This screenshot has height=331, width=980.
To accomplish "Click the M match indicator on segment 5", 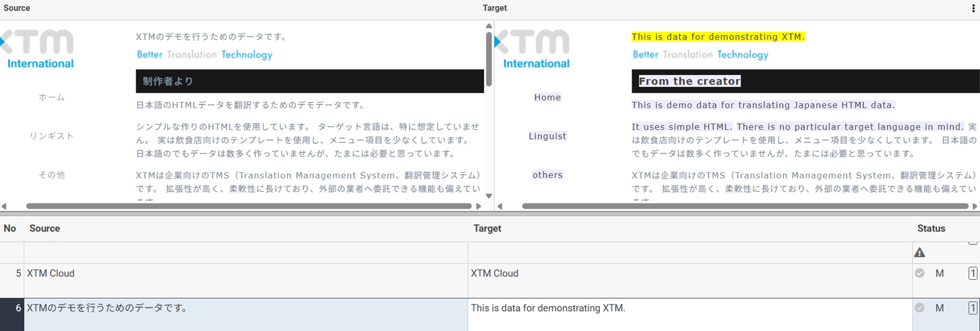I will 940,274.
